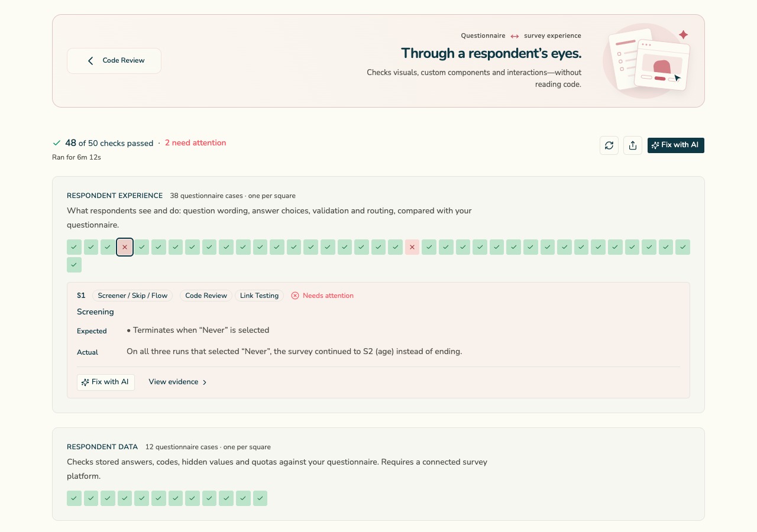Click the refresh checks icon button
Screen dimensions: 757x532
609,145
